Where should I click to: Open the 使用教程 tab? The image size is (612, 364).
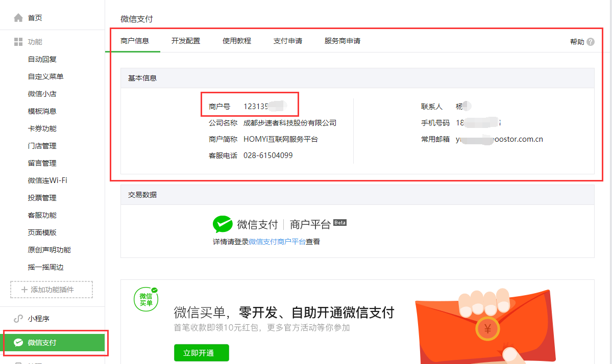(237, 41)
